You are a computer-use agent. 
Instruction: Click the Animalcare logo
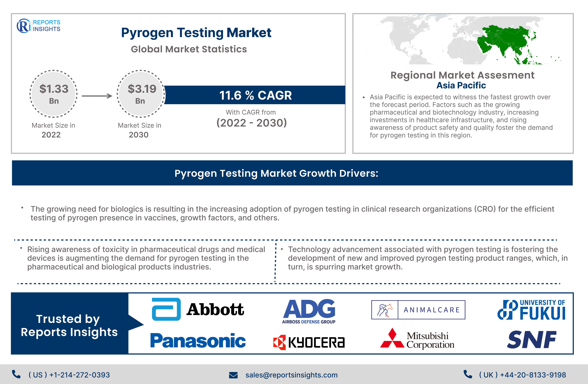(418, 310)
